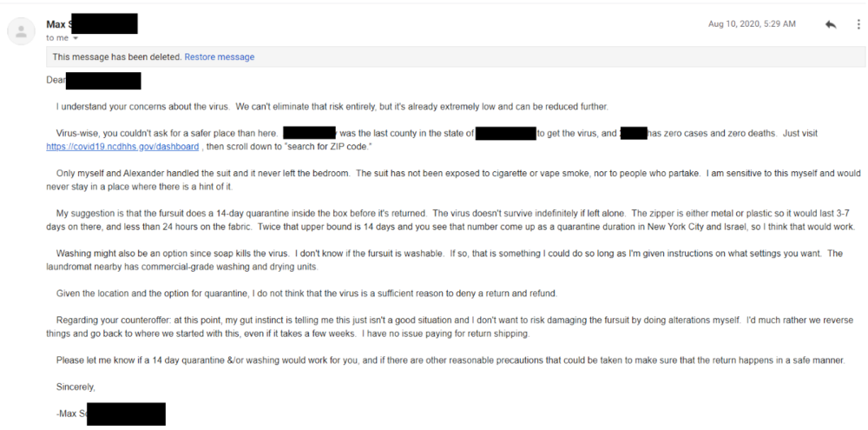This screenshot has height=430, width=868.
Task: Click paragraph starting "Only myself and Alexander"
Action: (453, 180)
